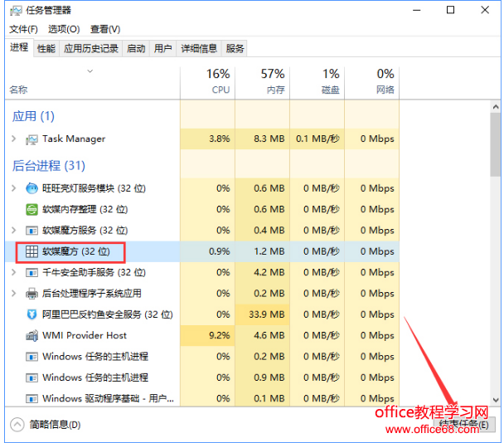Select the 软媒魔方 (32 位) process name
Viewport: 504px width, 443px height.
click(76, 251)
